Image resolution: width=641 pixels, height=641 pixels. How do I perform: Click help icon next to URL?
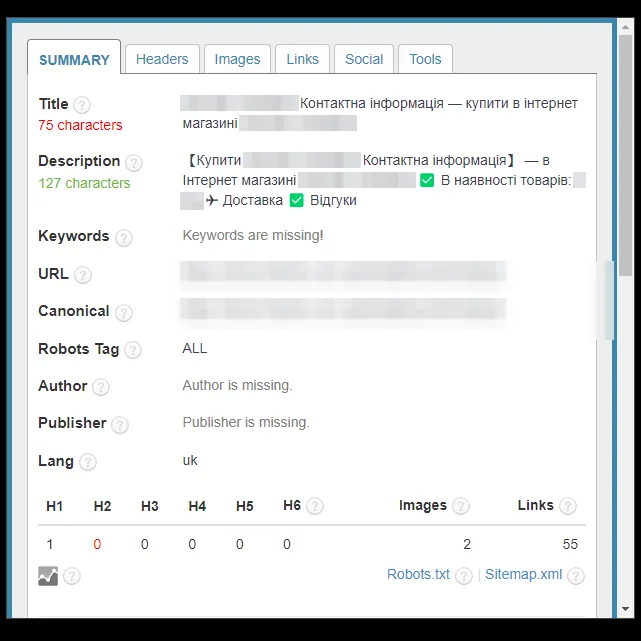83,275
